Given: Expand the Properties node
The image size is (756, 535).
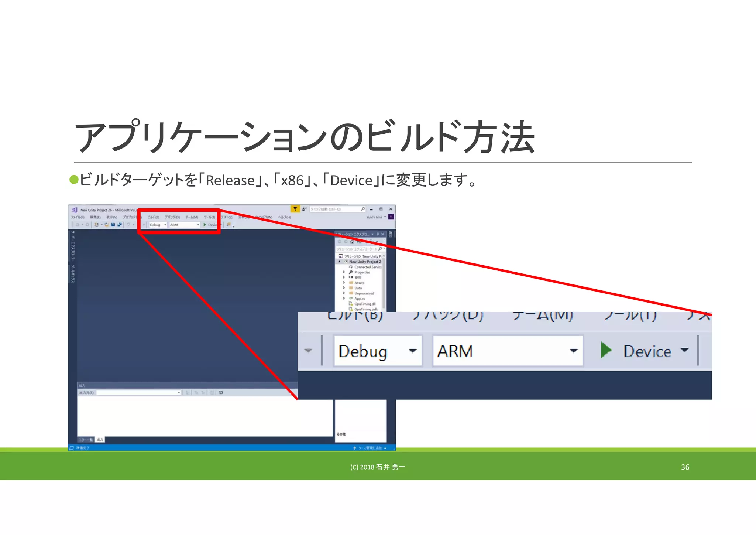Looking at the screenshot, I should [344, 272].
